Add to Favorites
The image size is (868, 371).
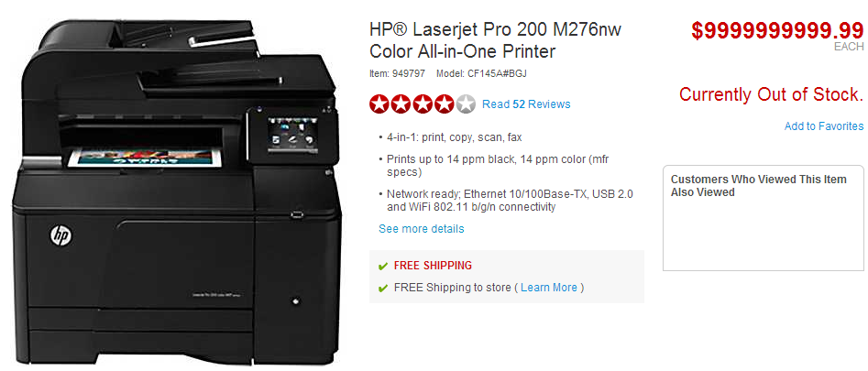(824, 126)
